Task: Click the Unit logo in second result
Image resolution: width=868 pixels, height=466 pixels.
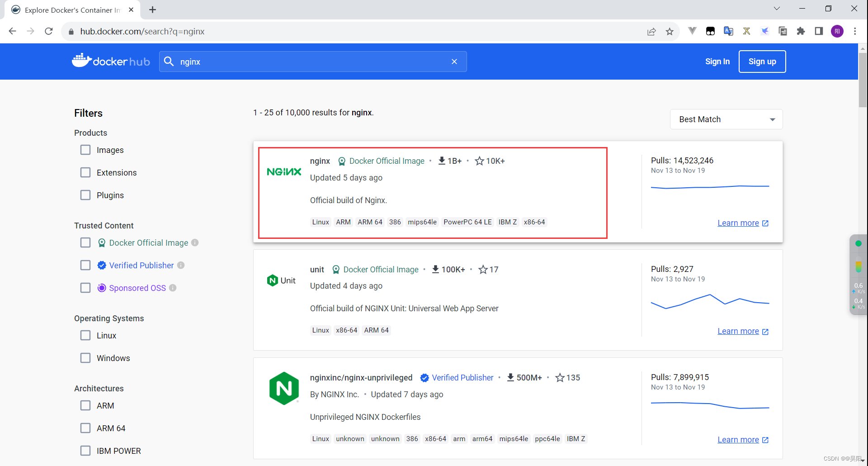Action: 281,281
